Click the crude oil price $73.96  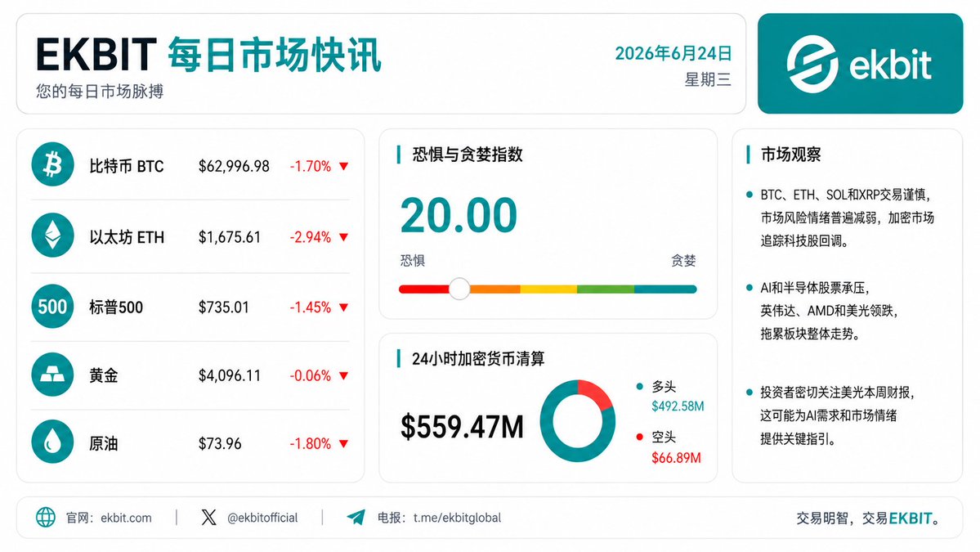pos(220,444)
